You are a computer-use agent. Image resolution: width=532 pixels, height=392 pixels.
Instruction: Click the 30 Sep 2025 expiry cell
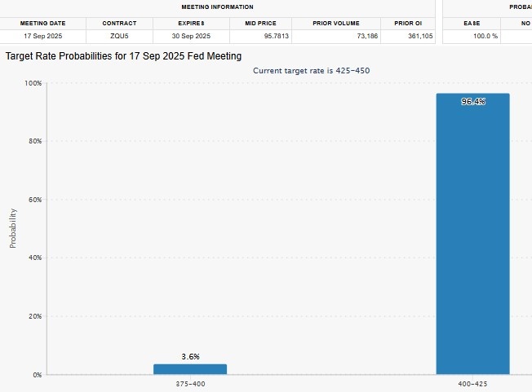coord(191,36)
